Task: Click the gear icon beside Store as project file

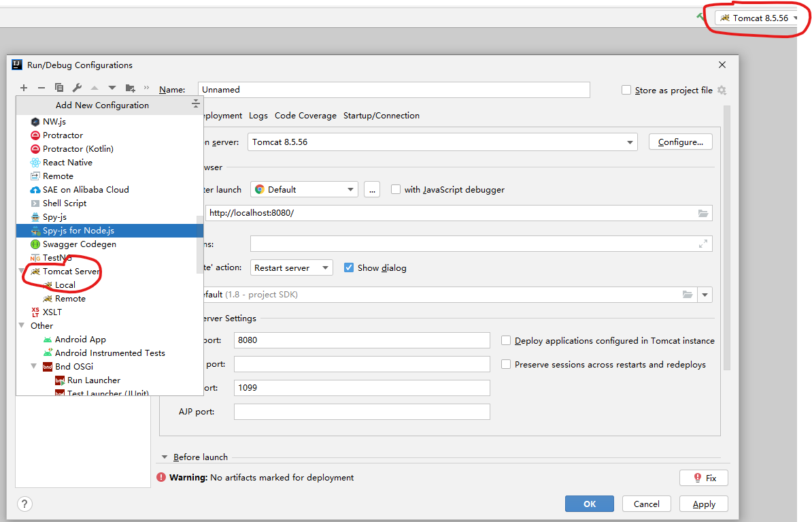Action: click(x=722, y=91)
